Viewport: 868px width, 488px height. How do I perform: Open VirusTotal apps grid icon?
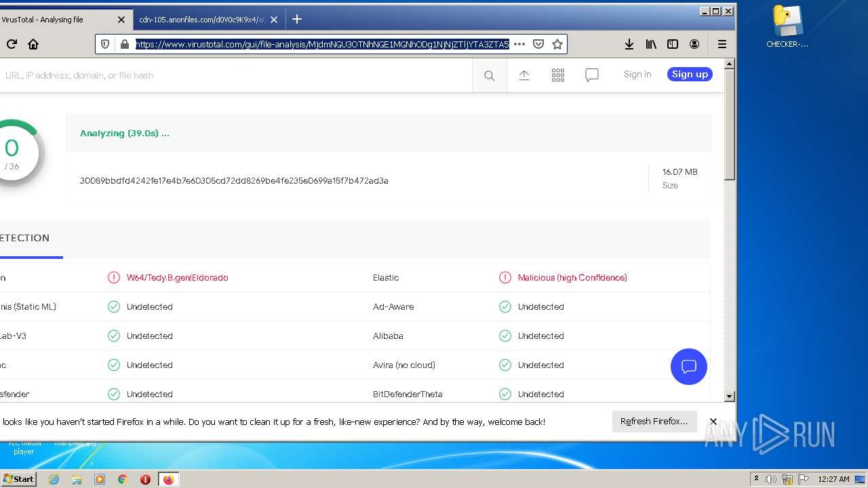point(558,75)
